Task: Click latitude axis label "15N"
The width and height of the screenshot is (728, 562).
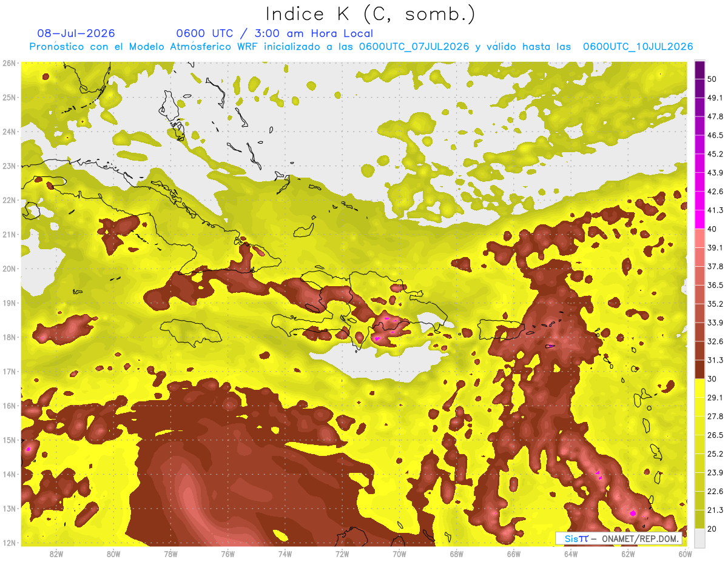Action: 8,440
